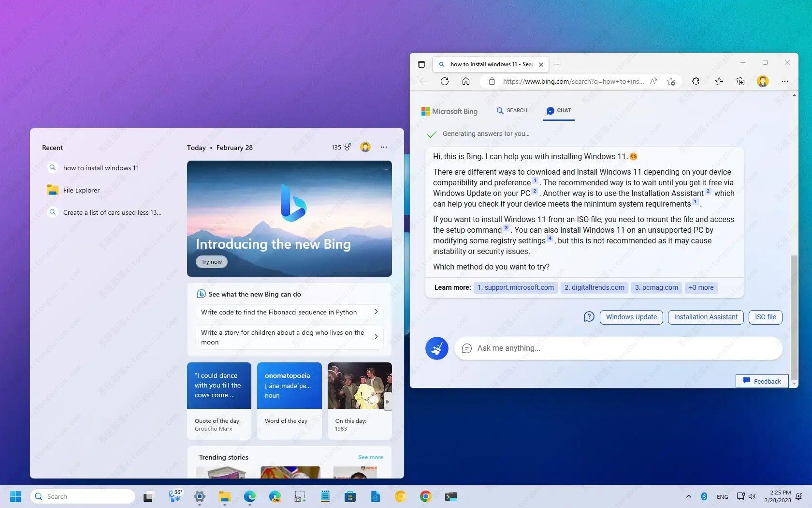This screenshot has height=508, width=812.
Task: Expand hidden icons in the system tray
Action: 689,496
